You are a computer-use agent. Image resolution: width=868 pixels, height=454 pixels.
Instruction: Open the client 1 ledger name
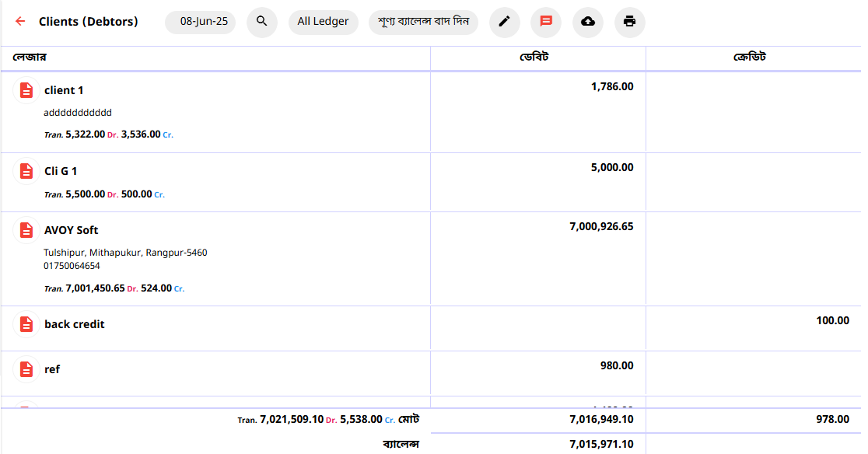click(x=64, y=90)
